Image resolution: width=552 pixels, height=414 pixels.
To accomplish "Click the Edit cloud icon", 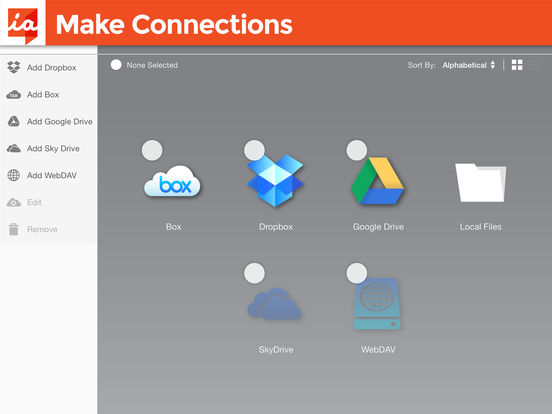I will pos(14,202).
